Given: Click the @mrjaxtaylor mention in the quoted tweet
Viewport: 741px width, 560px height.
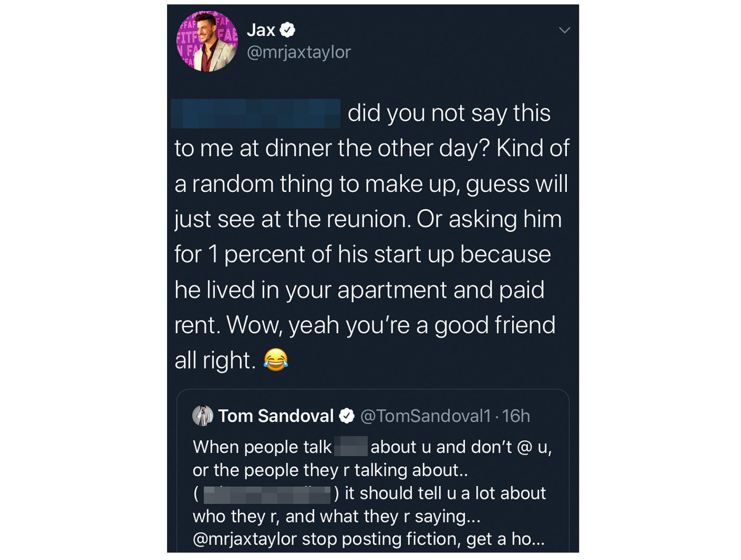Looking at the screenshot, I should [x=244, y=539].
